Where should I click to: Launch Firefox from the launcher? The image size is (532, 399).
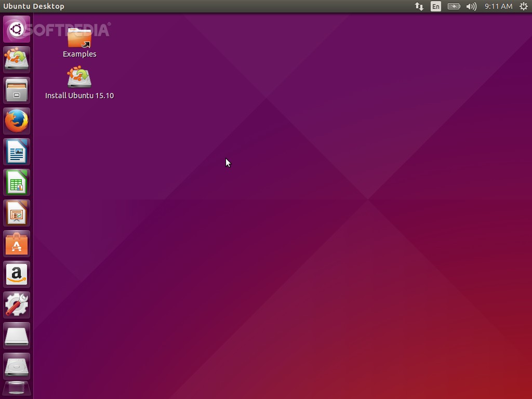(x=16, y=121)
